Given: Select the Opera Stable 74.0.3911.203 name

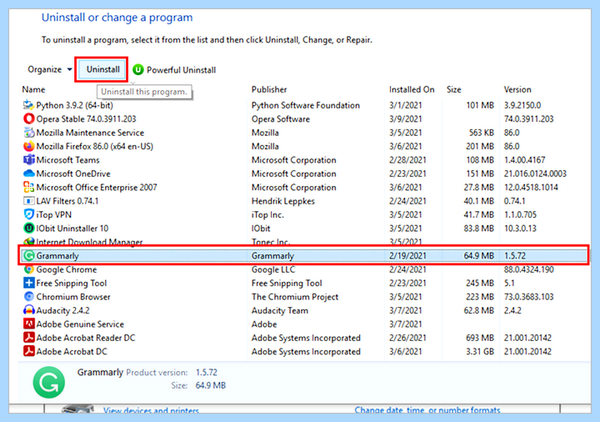Looking at the screenshot, I should [x=86, y=119].
